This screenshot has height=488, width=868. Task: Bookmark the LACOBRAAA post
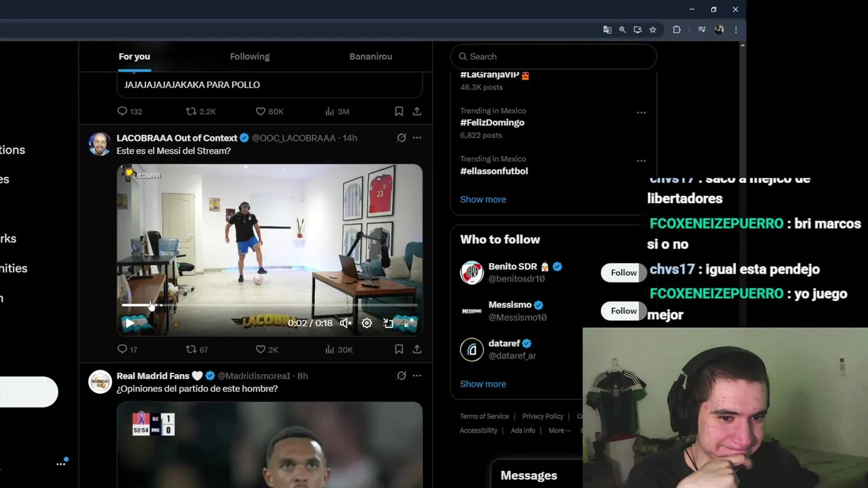pos(399,349)
